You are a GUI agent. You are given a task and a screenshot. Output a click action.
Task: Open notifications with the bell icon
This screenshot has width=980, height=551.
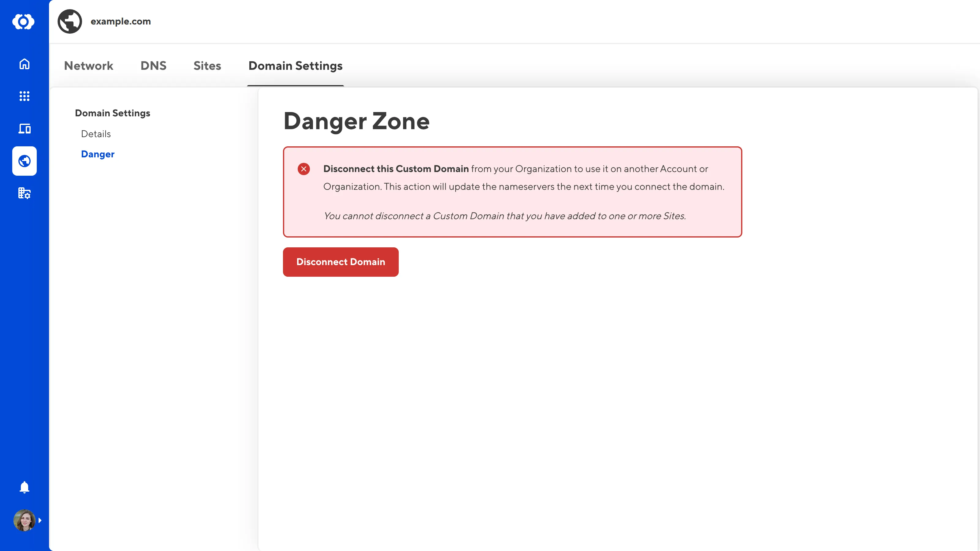[x=24, y=487]
